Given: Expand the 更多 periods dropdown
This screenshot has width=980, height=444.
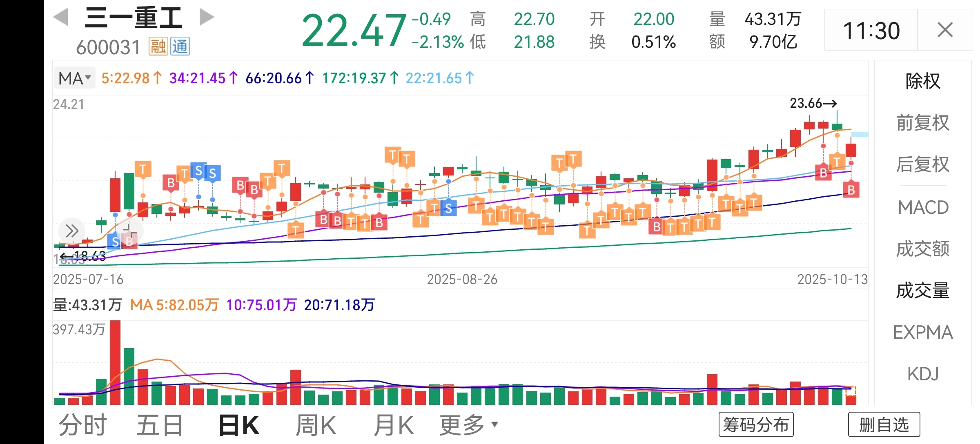Looking at the screenshot, I should tap(469, 425).
